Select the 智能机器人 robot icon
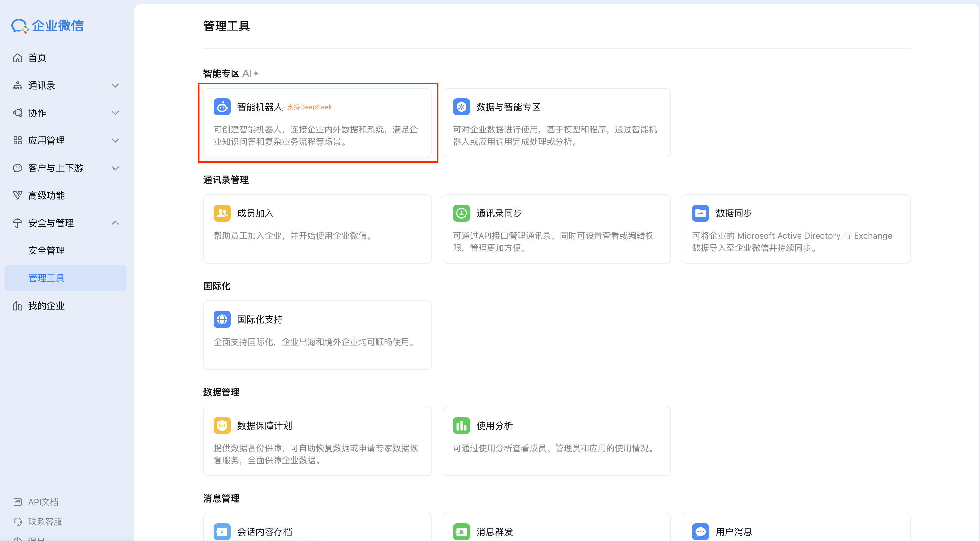980x541 pixels. (x=222, y=107)
